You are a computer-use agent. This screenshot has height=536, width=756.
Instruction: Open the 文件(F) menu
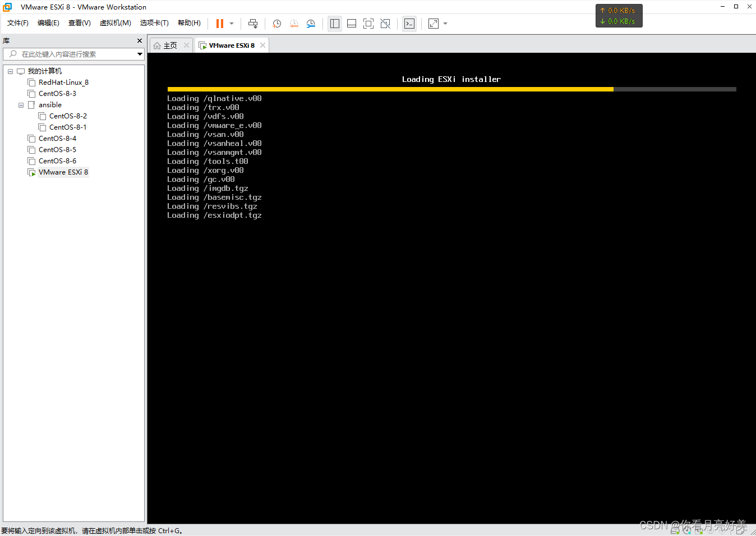point(18,23)
